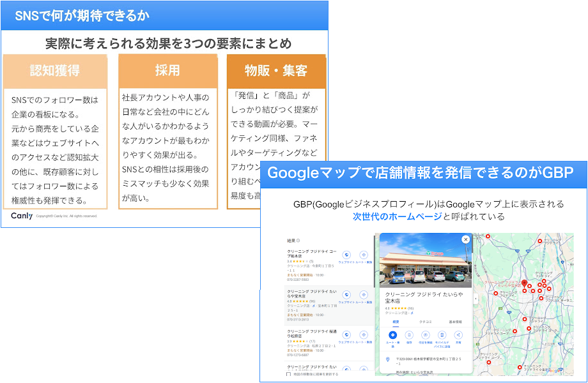
Task: Open listing クリーニング フジドライ 桜通り松原店
Action: tap(312, 334)
